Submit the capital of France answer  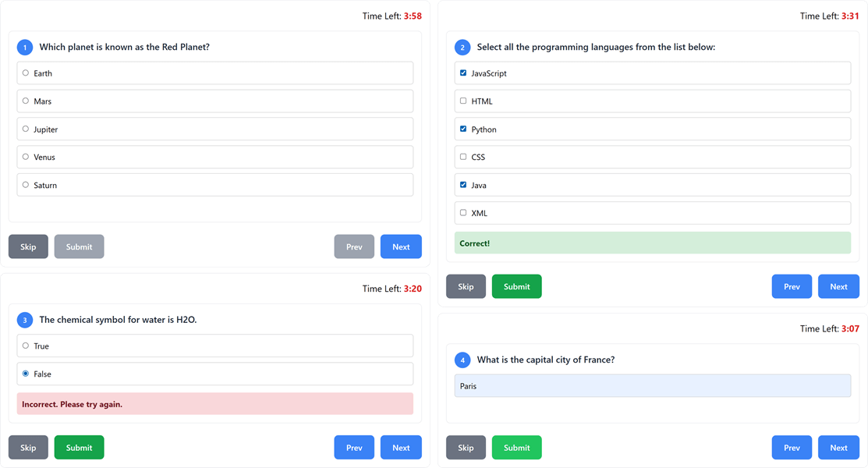point(516,448)
